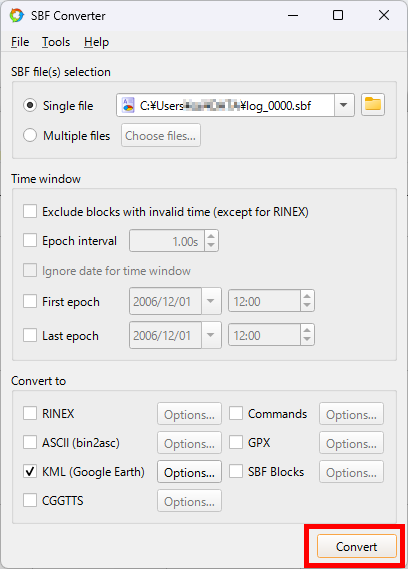Start conversion with the Convert button
Image resolution: width=408 pixels, height=569 pixels.
tap(356, 546)
